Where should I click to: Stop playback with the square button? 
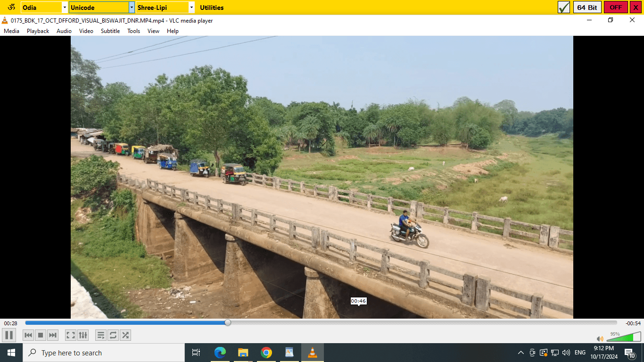point(41,335)
